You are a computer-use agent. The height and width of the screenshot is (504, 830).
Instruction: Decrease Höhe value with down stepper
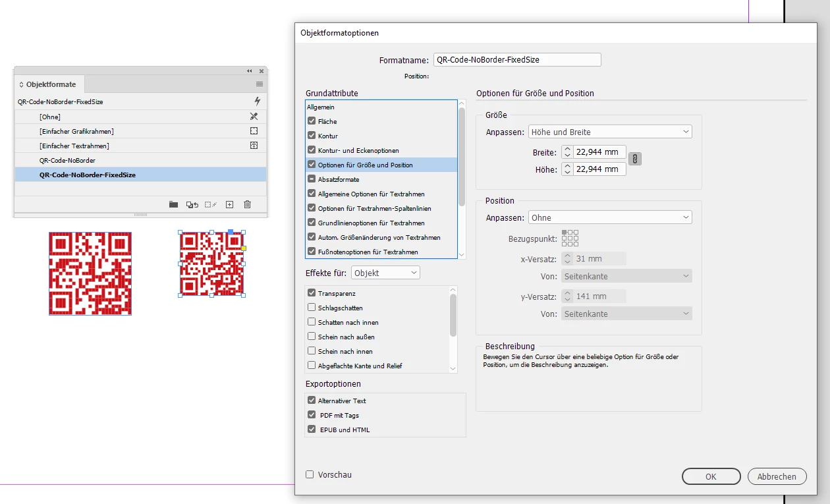(567, 173)
